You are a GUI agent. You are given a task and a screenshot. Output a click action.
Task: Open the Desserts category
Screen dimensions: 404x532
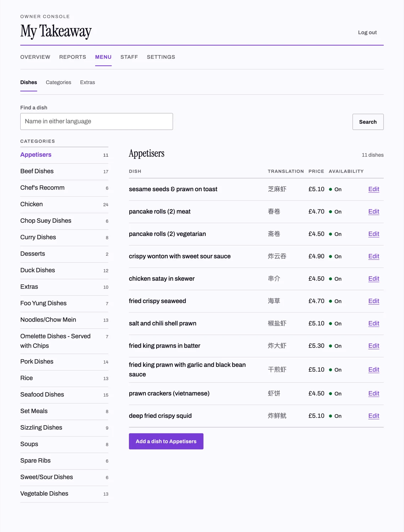point(64,254)
